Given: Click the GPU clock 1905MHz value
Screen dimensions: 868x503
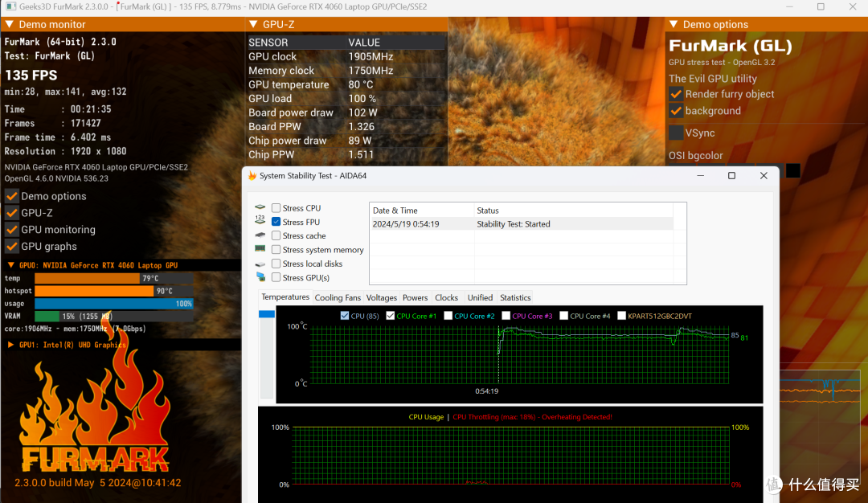Looking at the screenshot, I should (x=371, y=56).
